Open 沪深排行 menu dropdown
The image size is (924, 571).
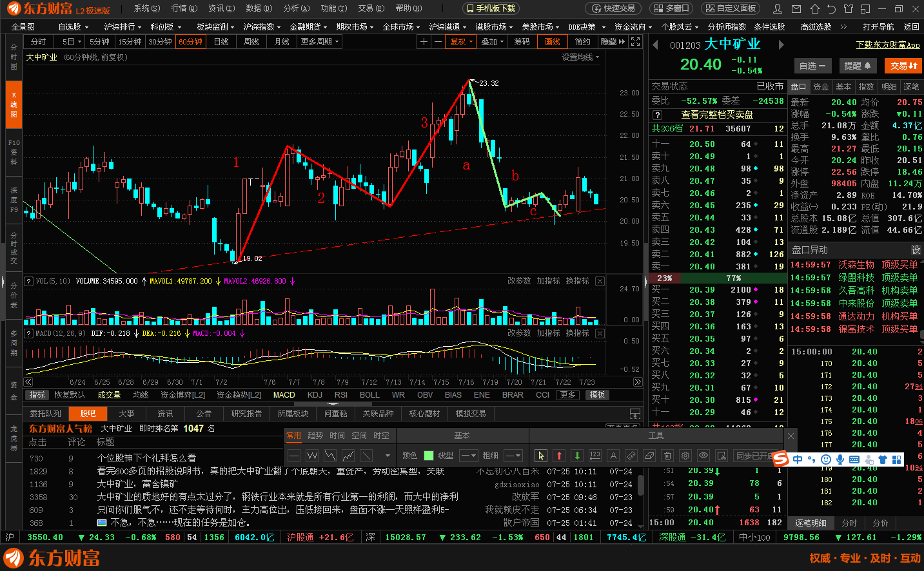click(x=123, y=26)
